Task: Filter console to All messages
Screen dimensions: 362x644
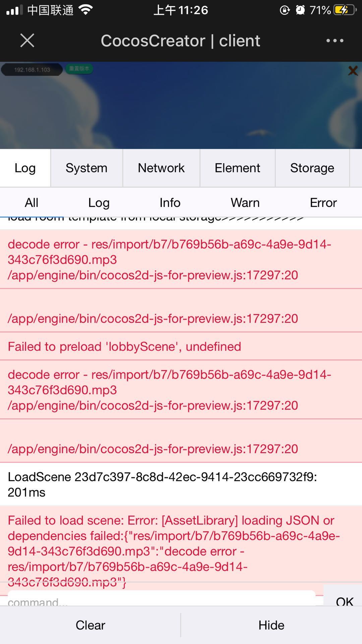Action: coord(32,203)
